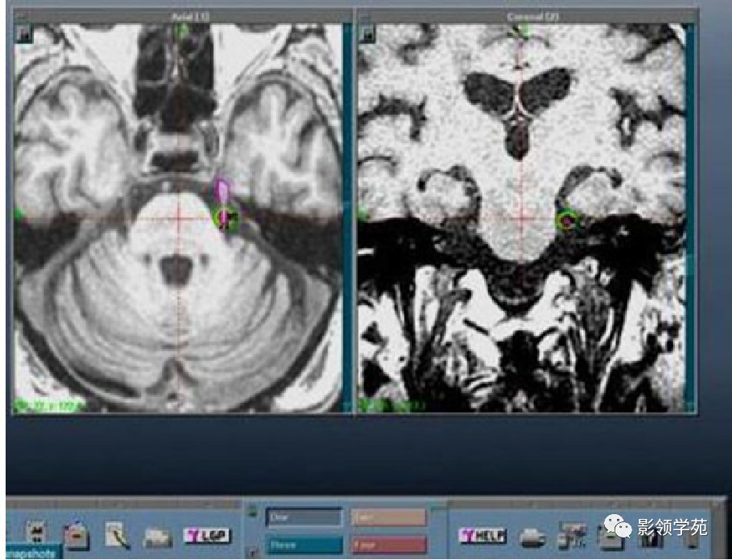
Task: Click the red color field in the center panel
Action: point(389,545)
